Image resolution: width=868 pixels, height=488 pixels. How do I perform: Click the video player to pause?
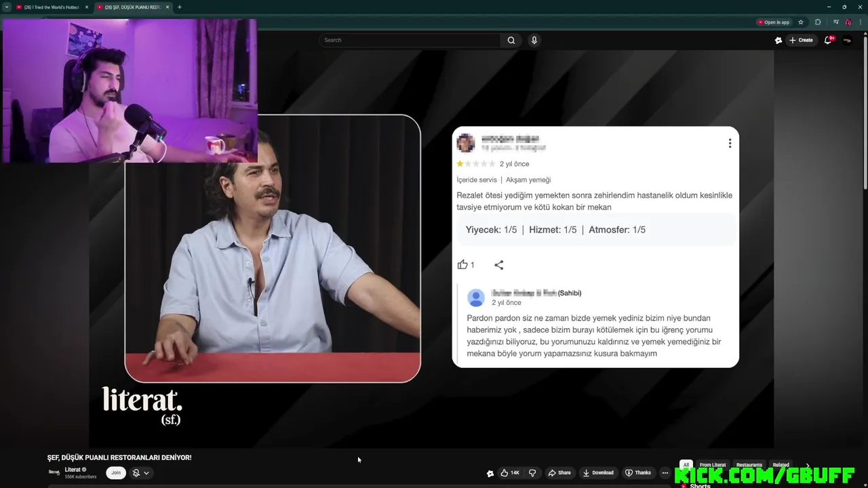coord(431,249)
